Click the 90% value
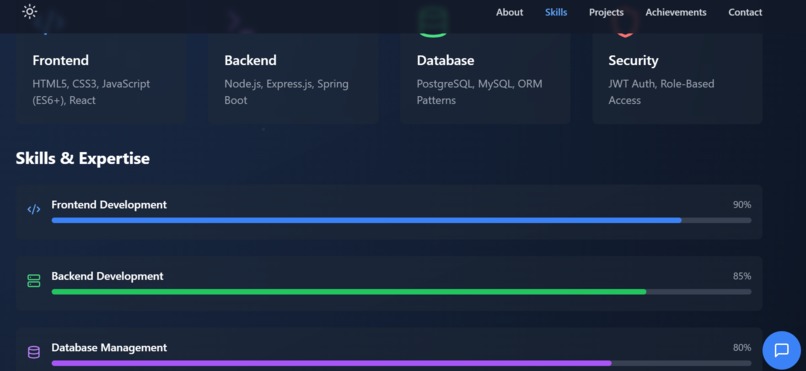Viewport: 806px width, 371px height. [742, 205]
